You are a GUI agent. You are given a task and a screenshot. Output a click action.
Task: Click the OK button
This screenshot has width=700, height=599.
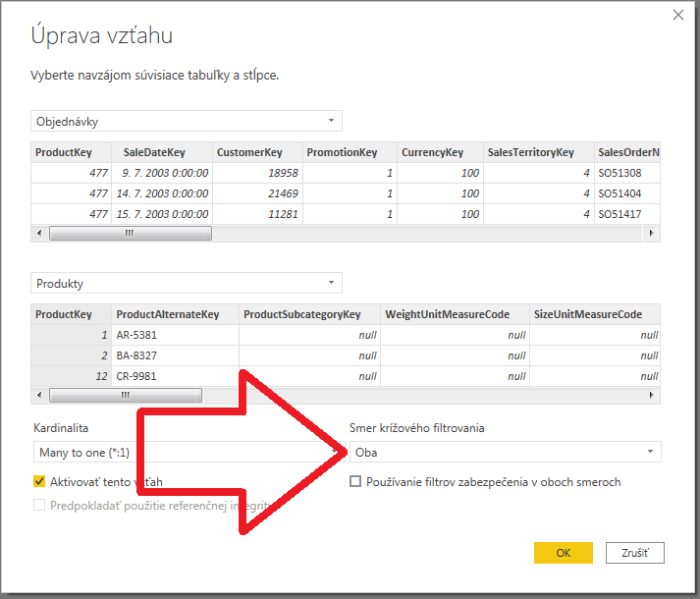(x=563, y=553)
